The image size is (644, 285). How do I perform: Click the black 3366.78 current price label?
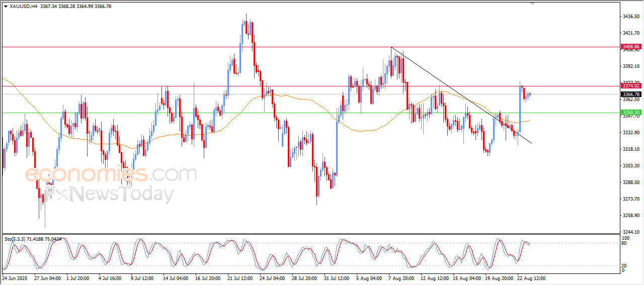(631, 94)
